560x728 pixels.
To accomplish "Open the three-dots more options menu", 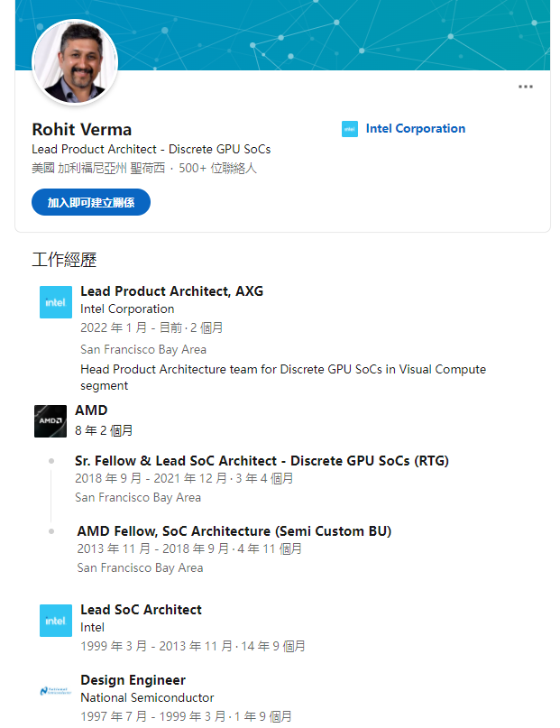I will (526, 87).
